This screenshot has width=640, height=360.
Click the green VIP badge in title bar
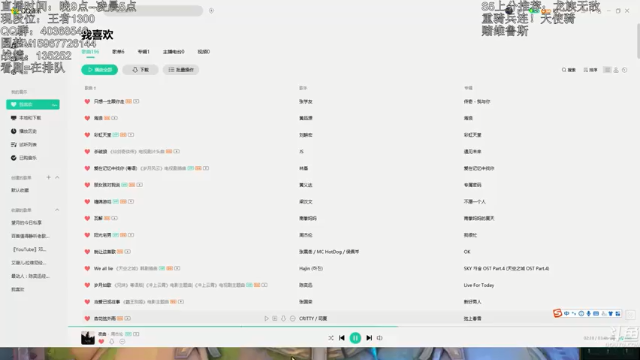point(533,11)
